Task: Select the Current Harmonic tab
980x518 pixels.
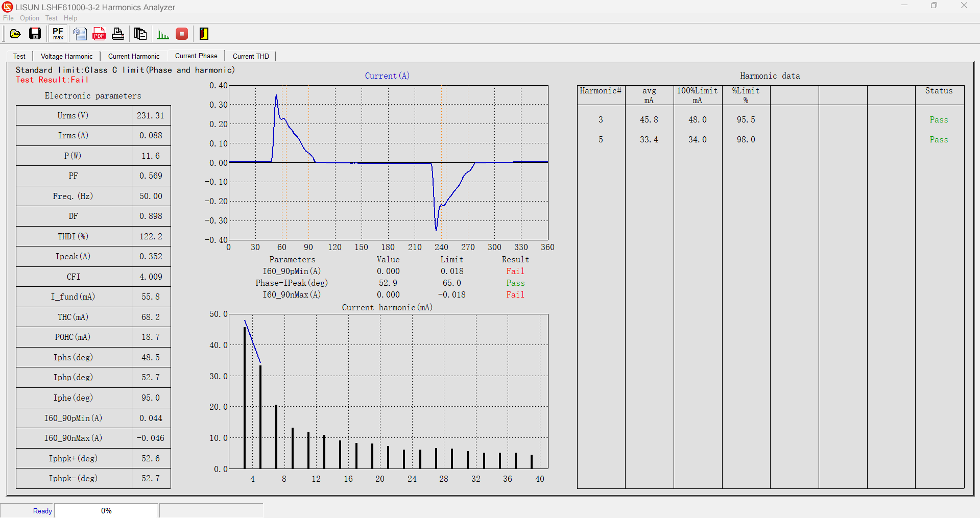Action: click(134, 56)
